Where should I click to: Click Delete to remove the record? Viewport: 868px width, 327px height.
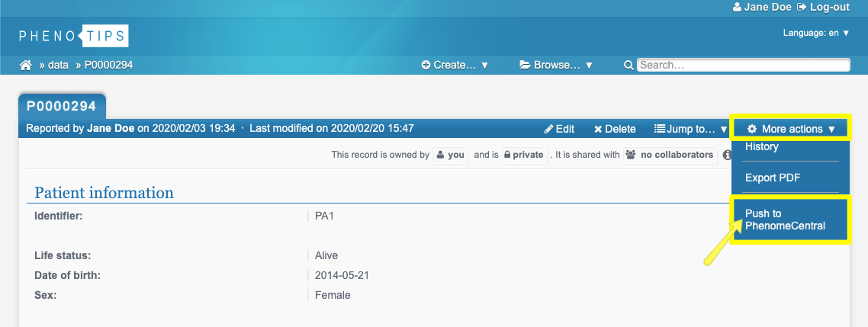click(615, 129)
